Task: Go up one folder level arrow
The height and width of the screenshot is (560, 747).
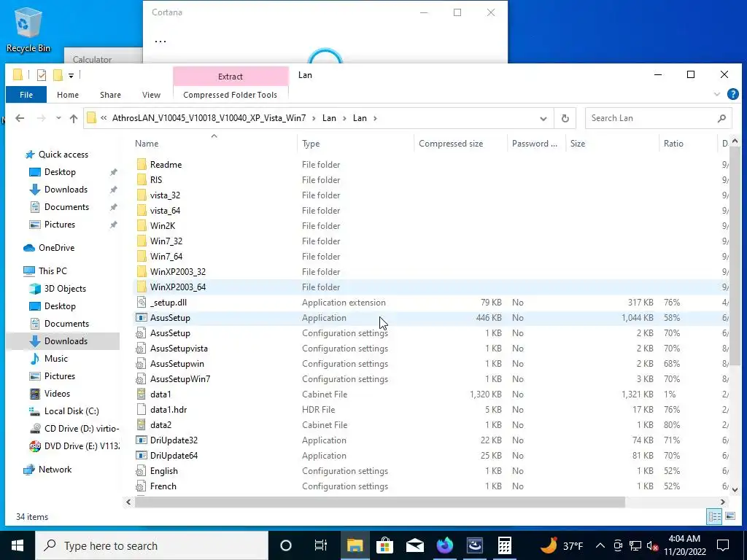Action: (74, 118)
